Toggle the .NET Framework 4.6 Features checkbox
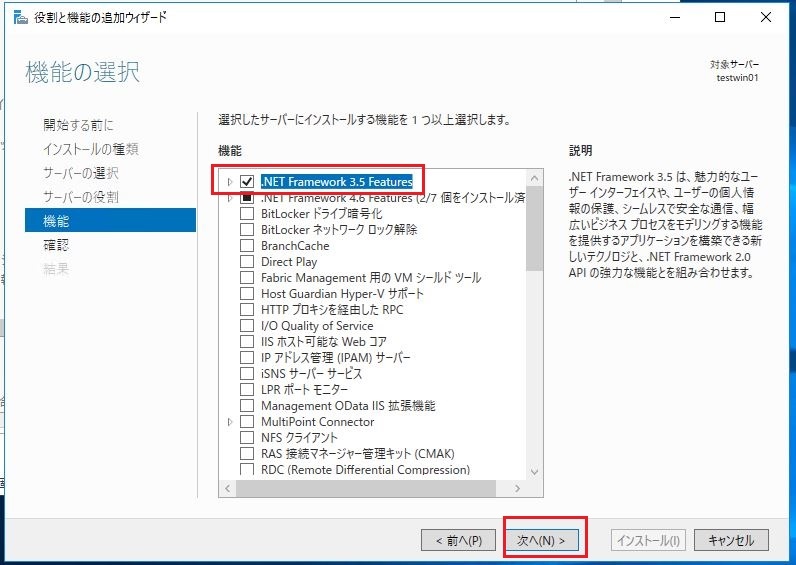The width and height of the screenshot is (796, 565). click(x=247, y=197)
